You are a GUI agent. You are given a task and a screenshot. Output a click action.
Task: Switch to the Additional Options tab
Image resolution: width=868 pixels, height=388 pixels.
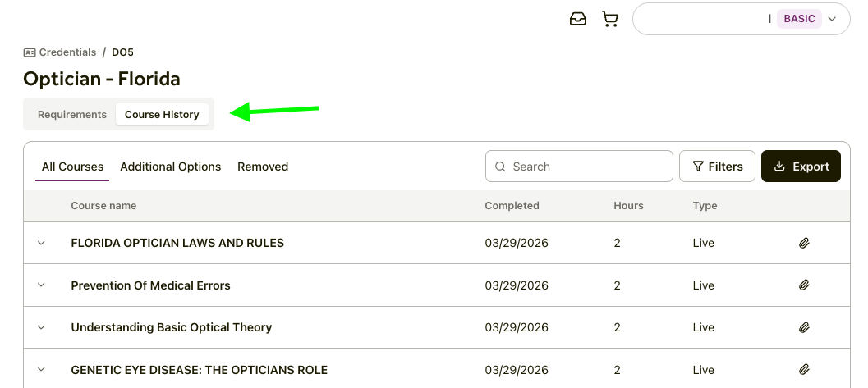171,167
